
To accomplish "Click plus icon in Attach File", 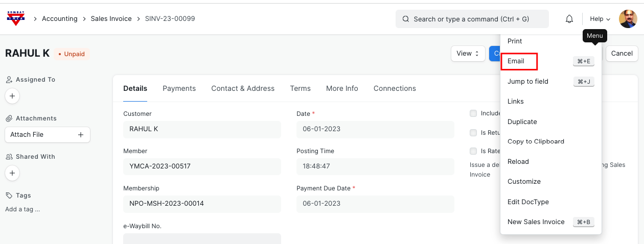I will click(x=80, y=135).
